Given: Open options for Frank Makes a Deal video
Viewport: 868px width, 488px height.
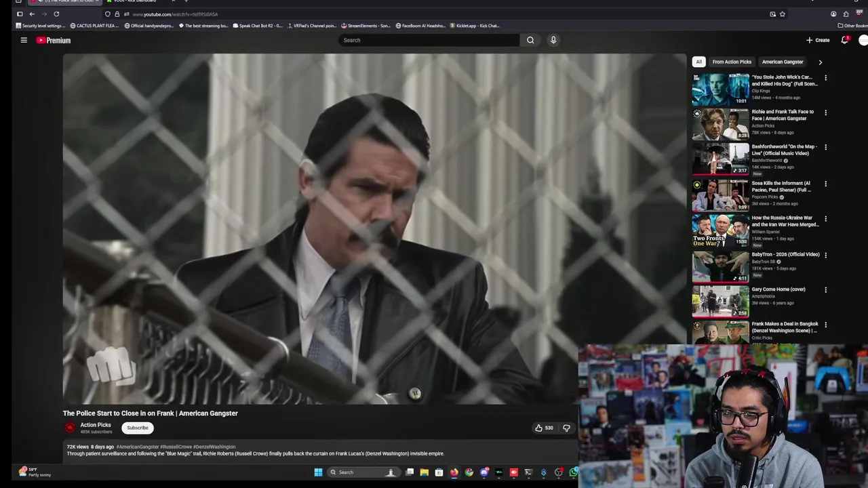Looking at the screenshot, I should (825, 325).
